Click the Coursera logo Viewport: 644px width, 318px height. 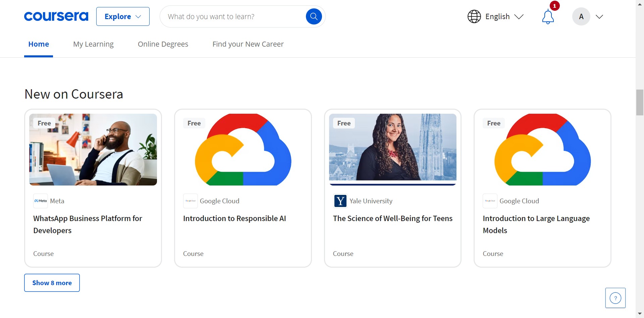[56, 16]
